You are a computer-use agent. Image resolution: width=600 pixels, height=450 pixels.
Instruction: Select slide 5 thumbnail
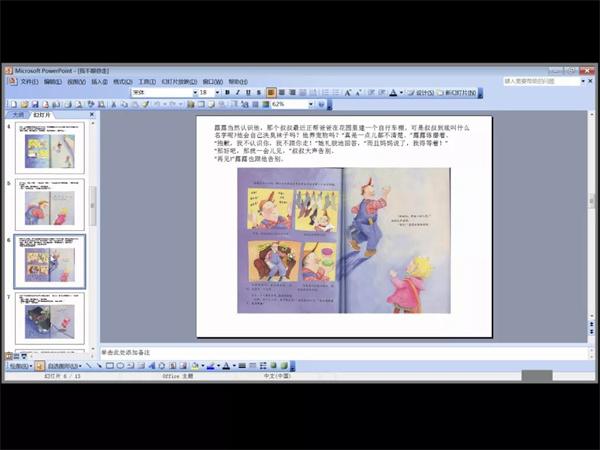tap(50, 204)
